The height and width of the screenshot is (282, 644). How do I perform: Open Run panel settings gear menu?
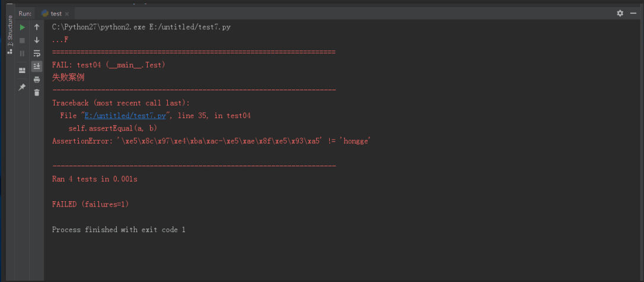pyautogui.click(x=620, y=13)
